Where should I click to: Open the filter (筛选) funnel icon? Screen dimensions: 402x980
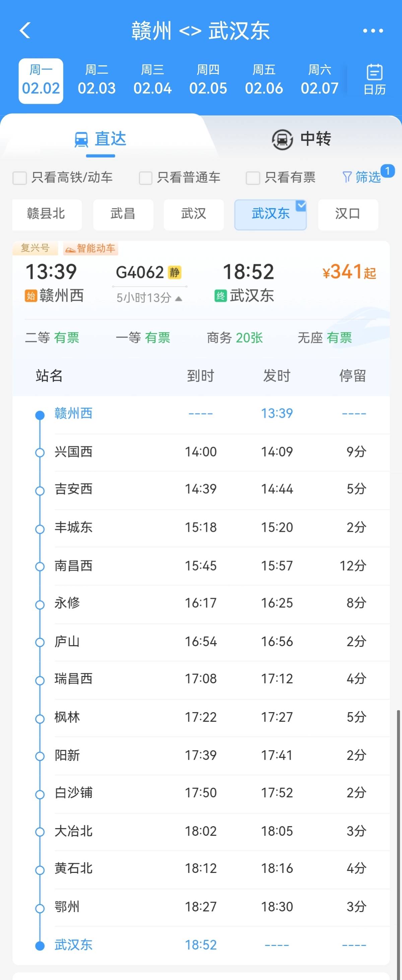coord(347,177)
